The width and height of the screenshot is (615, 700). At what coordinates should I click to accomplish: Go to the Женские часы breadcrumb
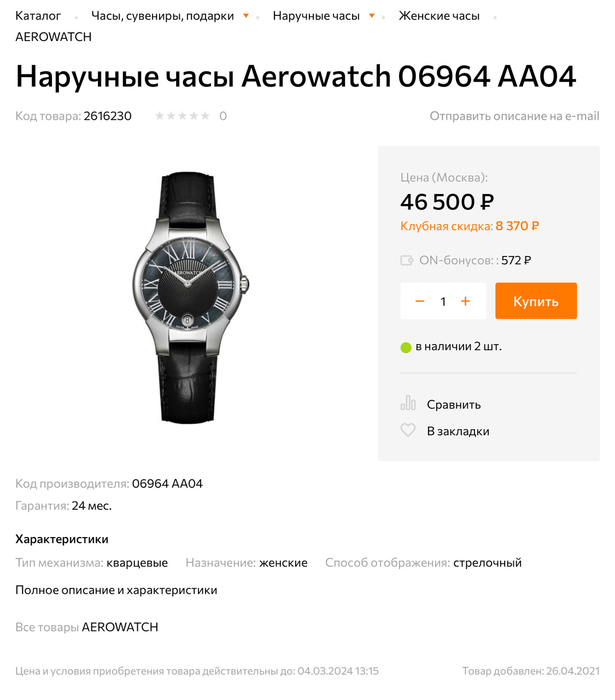tap(439, 16)
